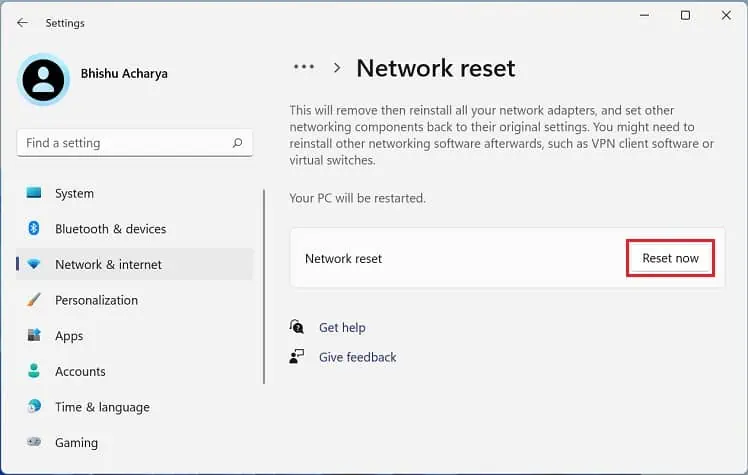
Task: Select Network & internet in sidebar
Action: coord(108,265)
